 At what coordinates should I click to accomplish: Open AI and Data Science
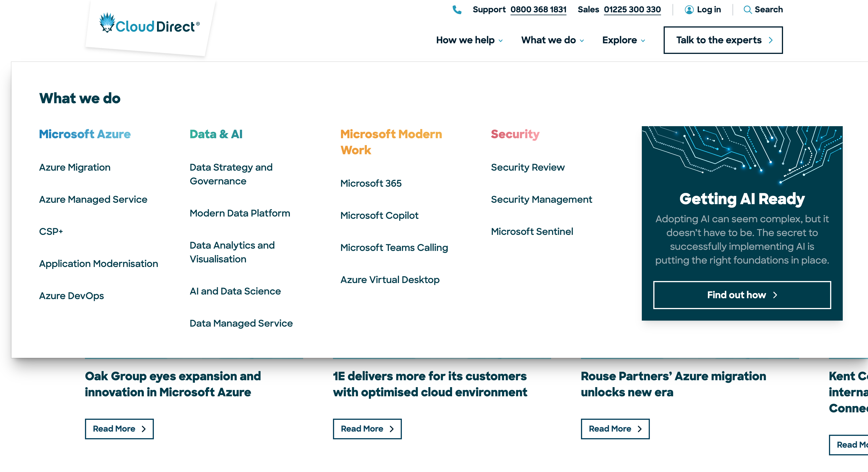tap(235, 291)
